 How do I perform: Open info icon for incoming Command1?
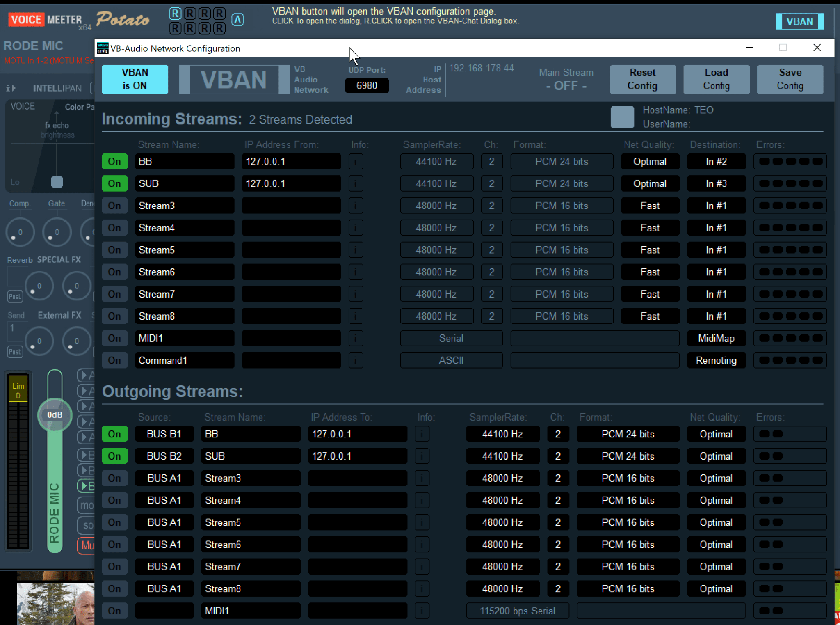pyautogui.click(x=356, y=360)
